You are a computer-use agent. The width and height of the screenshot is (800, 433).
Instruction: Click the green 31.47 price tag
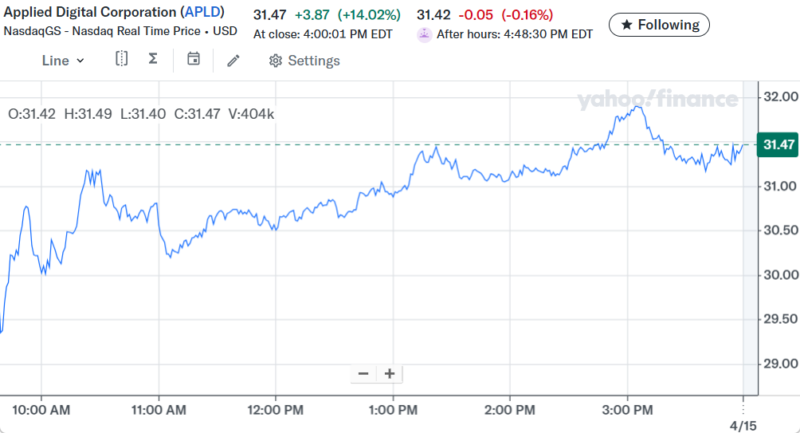pyautogui.click(x=777, y=146)
